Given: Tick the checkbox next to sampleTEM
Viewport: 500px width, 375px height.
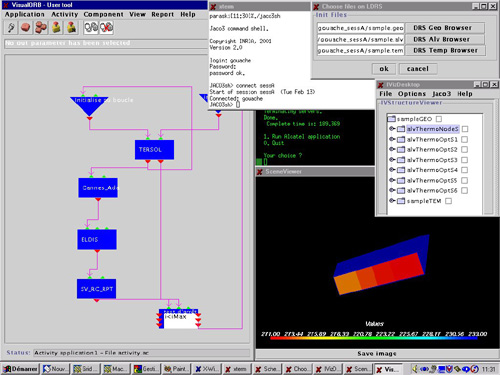Looking at the screenshot, I should coord(449,201).
